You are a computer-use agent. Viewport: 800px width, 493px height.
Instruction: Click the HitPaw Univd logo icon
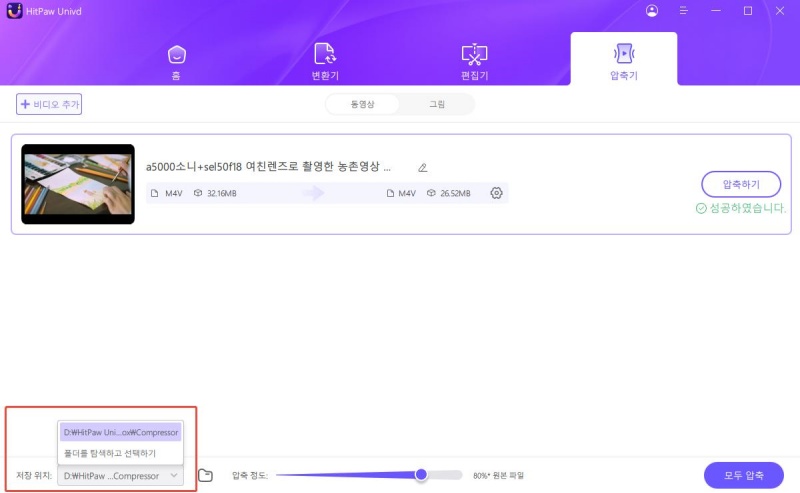coord(14,11)
